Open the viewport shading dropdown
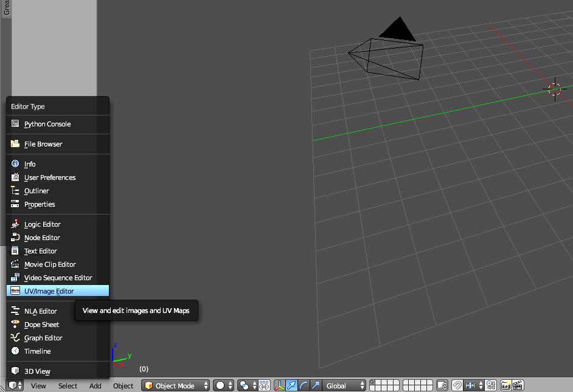Viewport: 573px width, 392px height. (223, 385)
